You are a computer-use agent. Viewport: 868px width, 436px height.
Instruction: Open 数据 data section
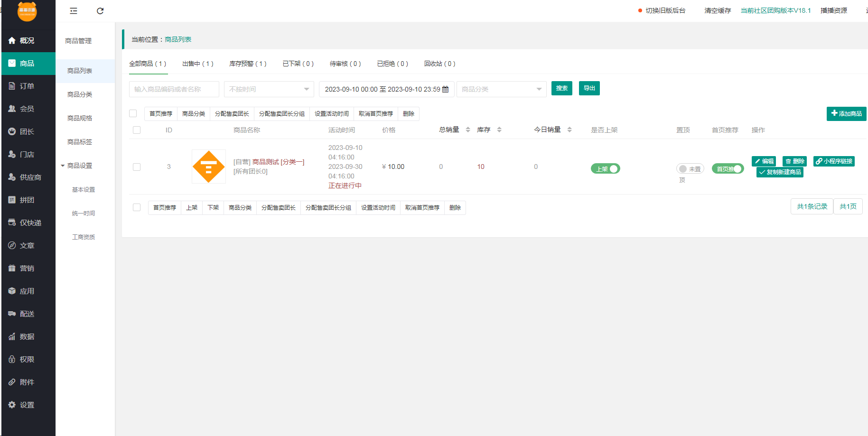(x=28, y=337)
